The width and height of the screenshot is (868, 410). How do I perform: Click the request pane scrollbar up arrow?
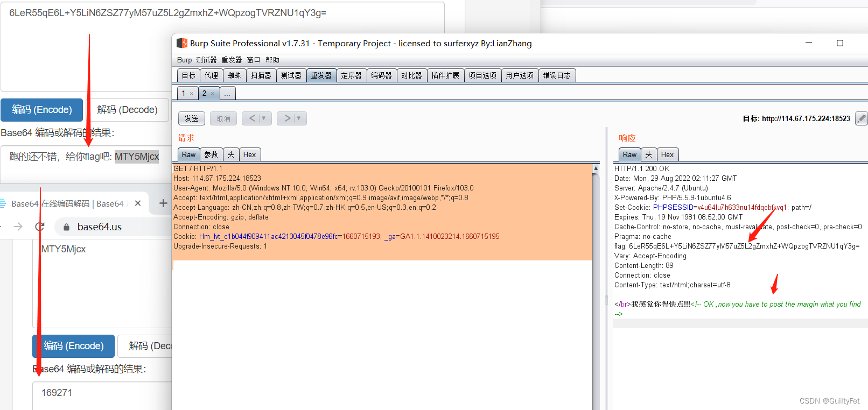pyautogui.click(x=596, y=168)
